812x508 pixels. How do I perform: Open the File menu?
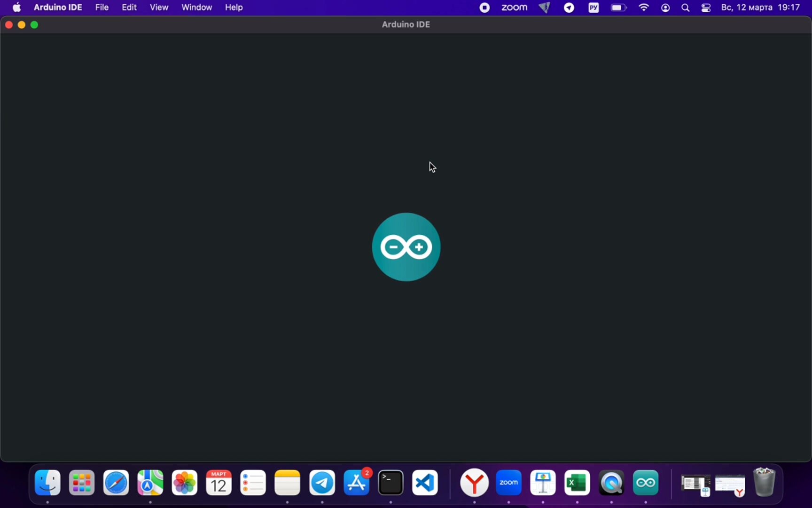[101, 8]
